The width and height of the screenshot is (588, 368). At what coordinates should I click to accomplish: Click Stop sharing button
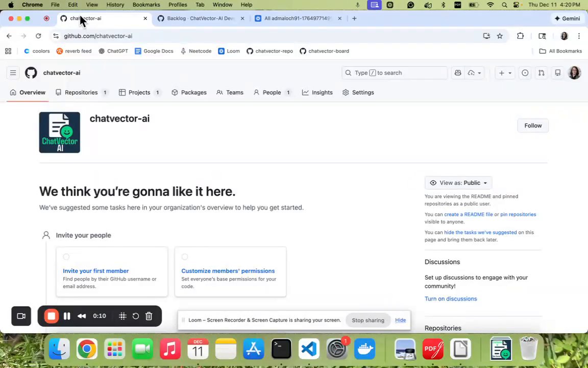tap(368, 320)
